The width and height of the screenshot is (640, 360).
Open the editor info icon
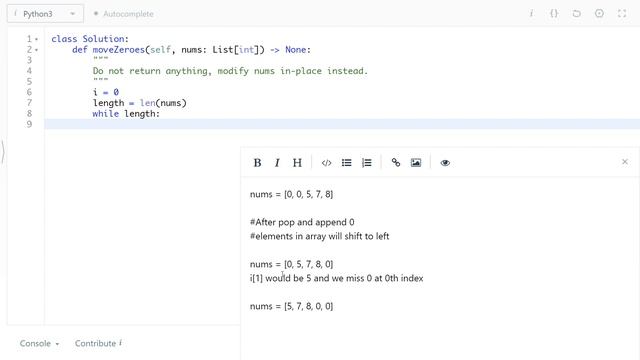click(531, 13)
